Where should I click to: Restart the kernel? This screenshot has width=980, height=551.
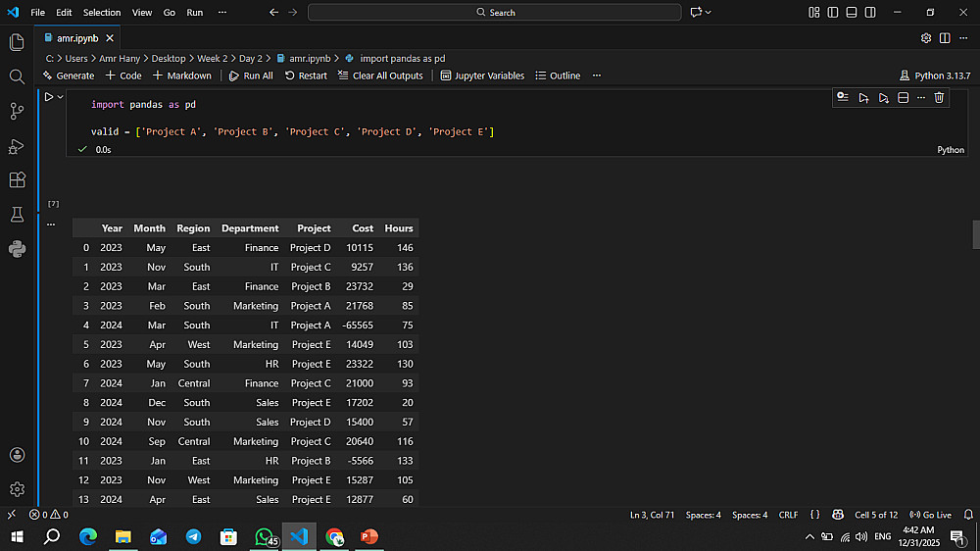306,75
